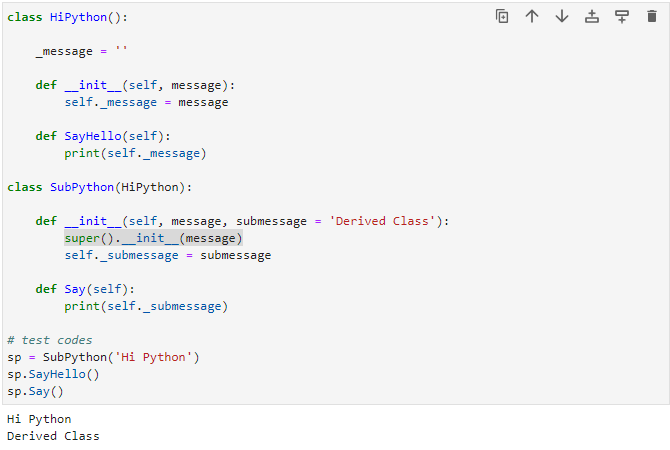The height and width of the screenshot is (450, 670).
Task: Place cursor on '_message = ''' line
Action: point(81,51)
